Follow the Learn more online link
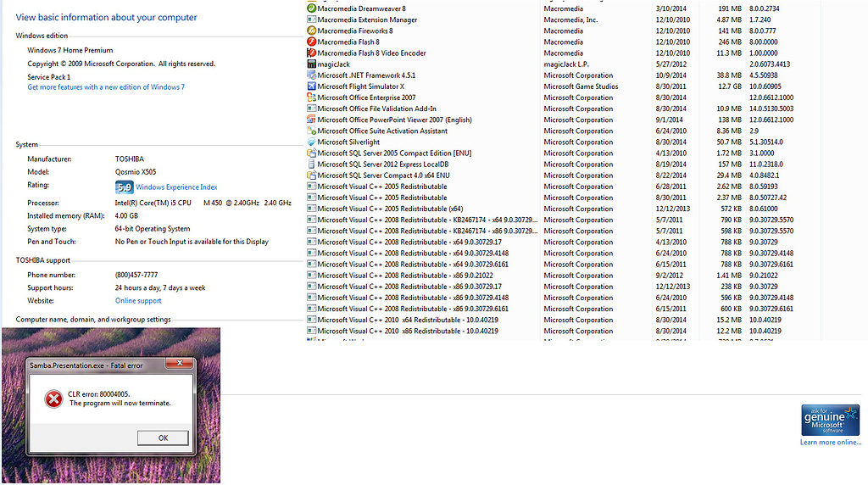 click(831, 443)
